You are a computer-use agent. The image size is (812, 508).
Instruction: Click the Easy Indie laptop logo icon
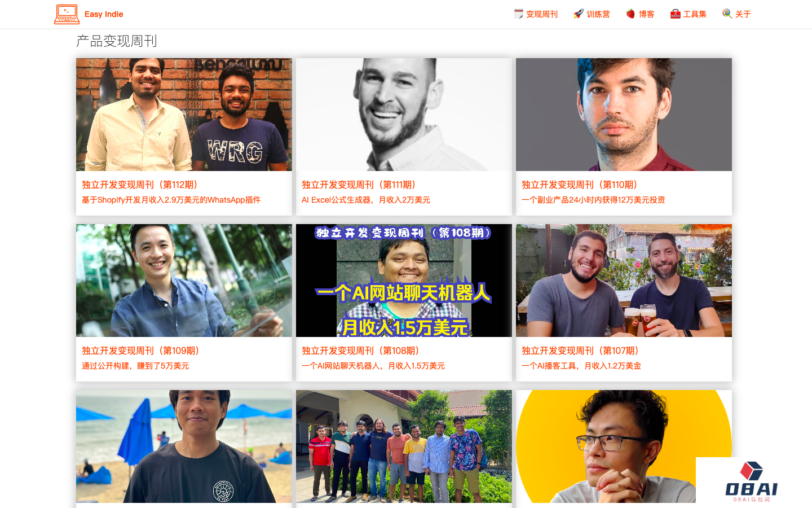click(67, 14)
